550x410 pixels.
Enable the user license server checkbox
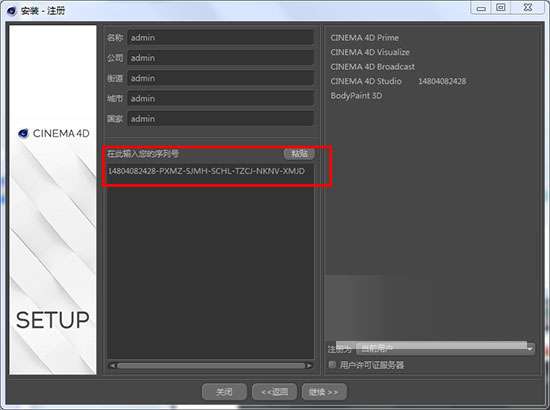pyautogui.click(x=332, y=365)
